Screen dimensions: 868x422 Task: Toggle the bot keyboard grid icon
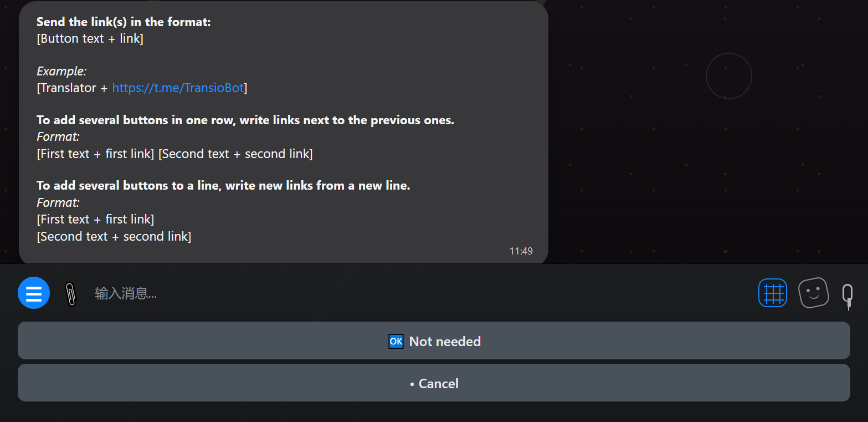coord(772,293)
